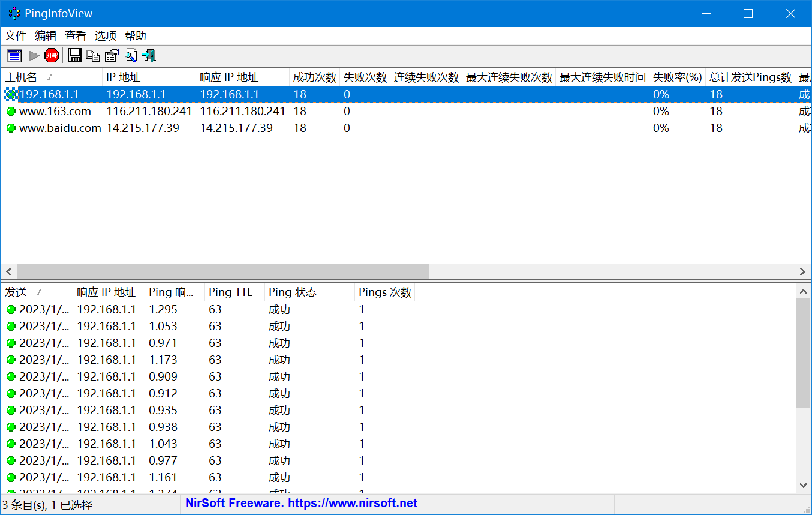Sort by the 成功次数 column header
This screenshot has height=515, width=812.
(x=315, y=77)
